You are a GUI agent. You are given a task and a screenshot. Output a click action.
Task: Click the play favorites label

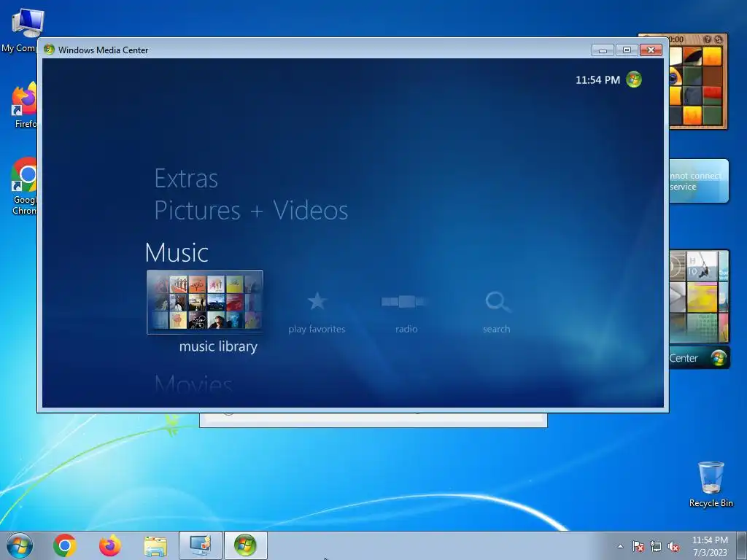317,329
